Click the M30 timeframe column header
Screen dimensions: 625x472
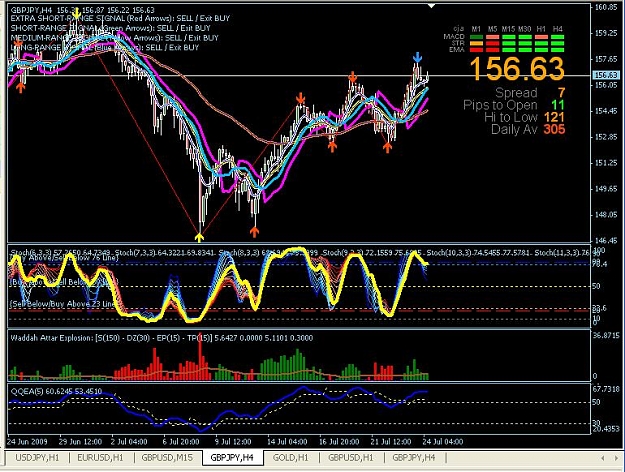[x=525, y=29]
